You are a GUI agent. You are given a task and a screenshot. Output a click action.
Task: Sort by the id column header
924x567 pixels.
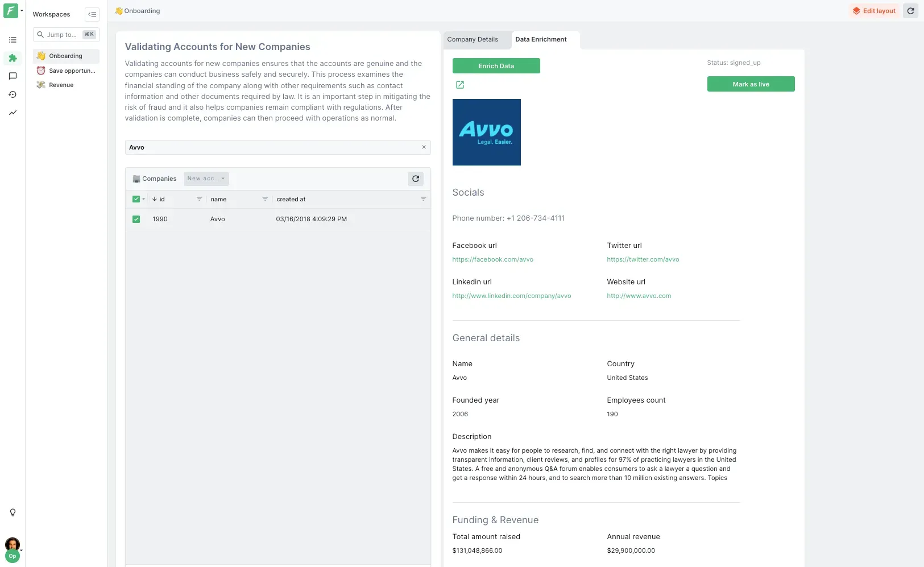[159, 200]
